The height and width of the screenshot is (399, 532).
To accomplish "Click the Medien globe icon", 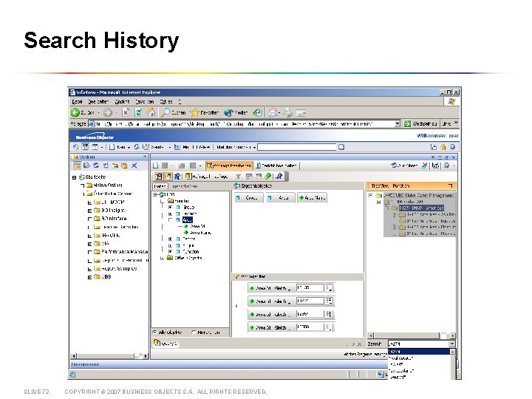I will point(228,112).
